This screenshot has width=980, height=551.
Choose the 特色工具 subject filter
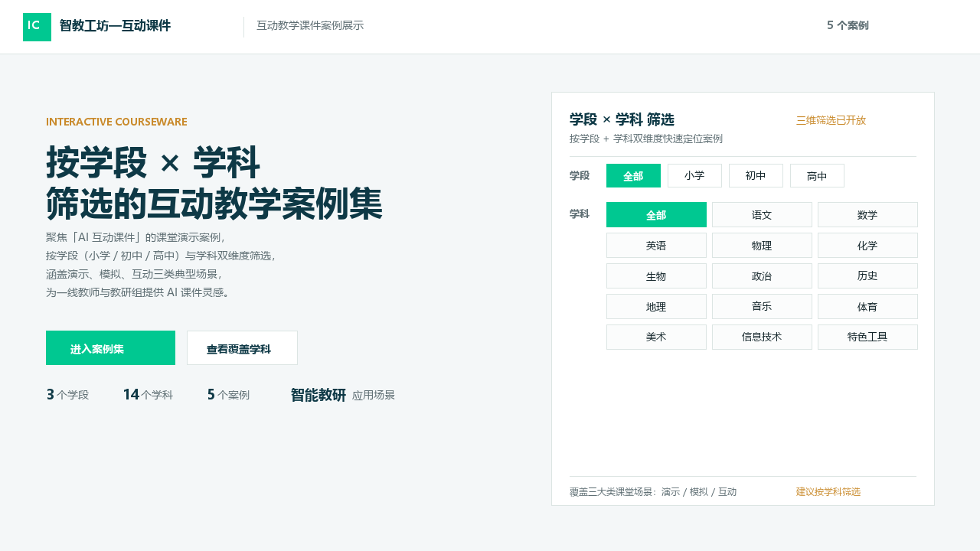point(867,337)
